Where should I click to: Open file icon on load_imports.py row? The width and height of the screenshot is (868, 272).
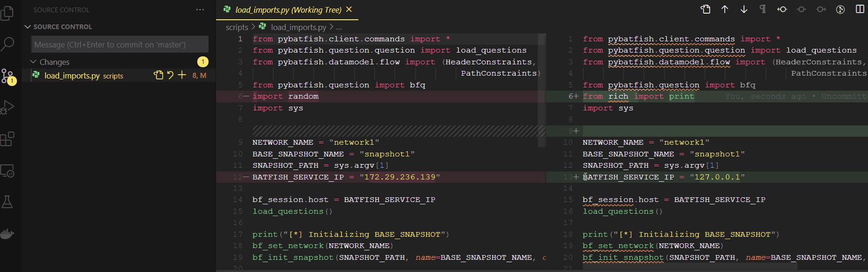pos(158,75)
